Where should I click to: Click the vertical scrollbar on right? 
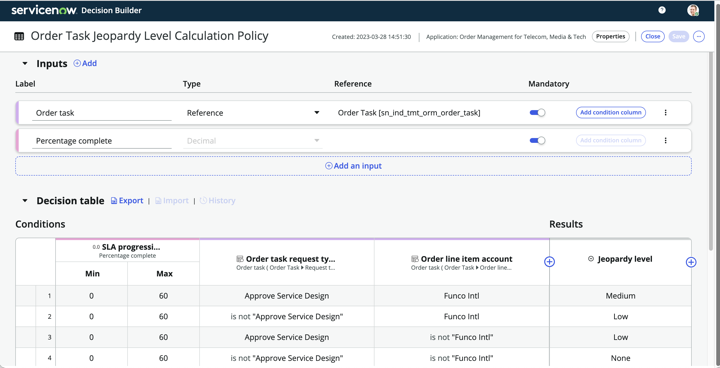(x=711, y=152)
